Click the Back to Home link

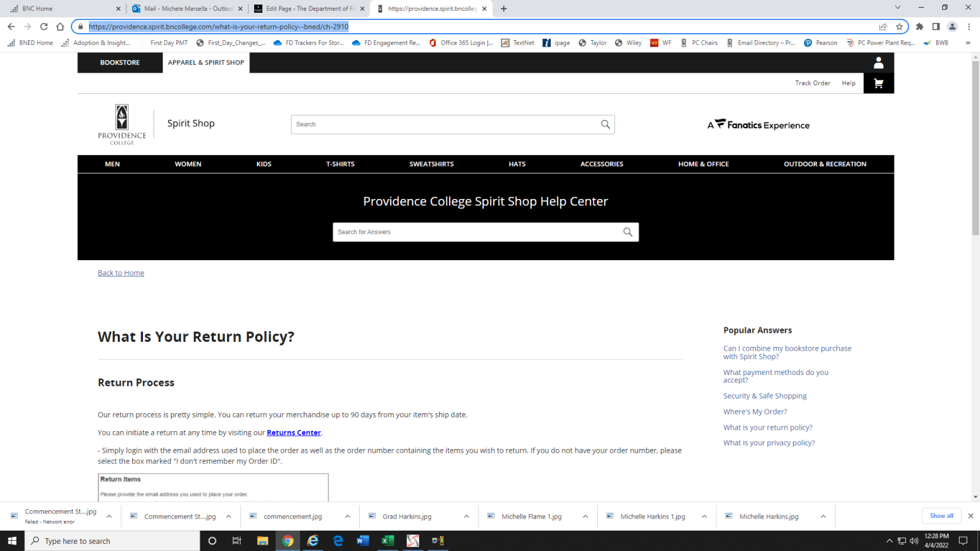[121, 272]
